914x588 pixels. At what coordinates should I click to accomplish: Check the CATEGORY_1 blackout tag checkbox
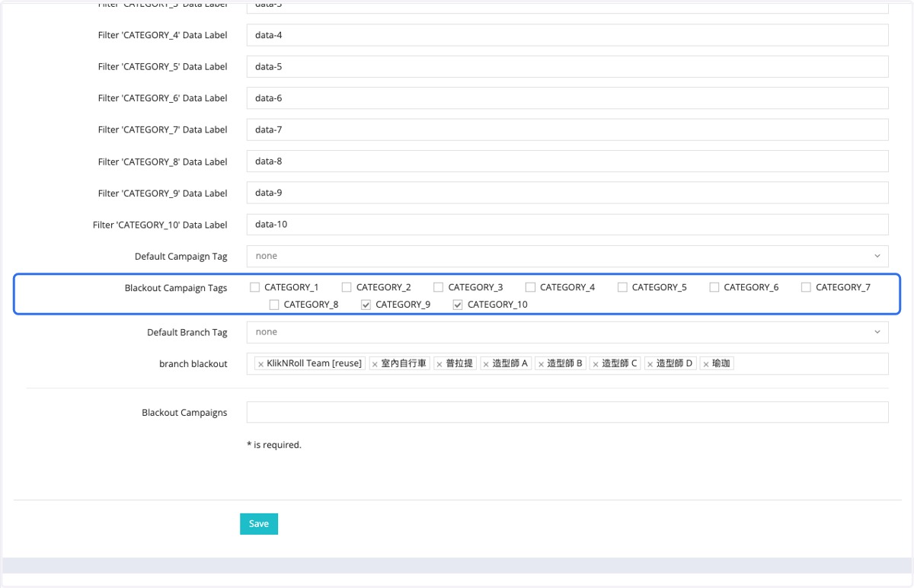point(255,287)
